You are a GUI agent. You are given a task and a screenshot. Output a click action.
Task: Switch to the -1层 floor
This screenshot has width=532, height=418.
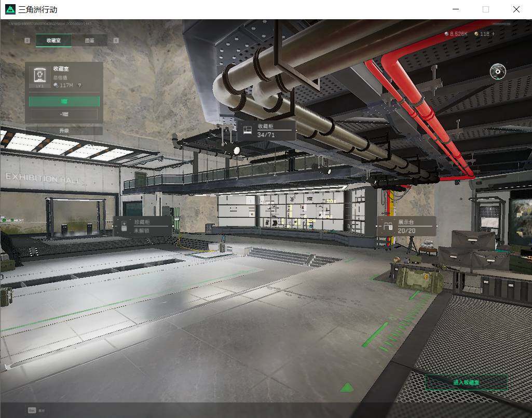point(64,114)
